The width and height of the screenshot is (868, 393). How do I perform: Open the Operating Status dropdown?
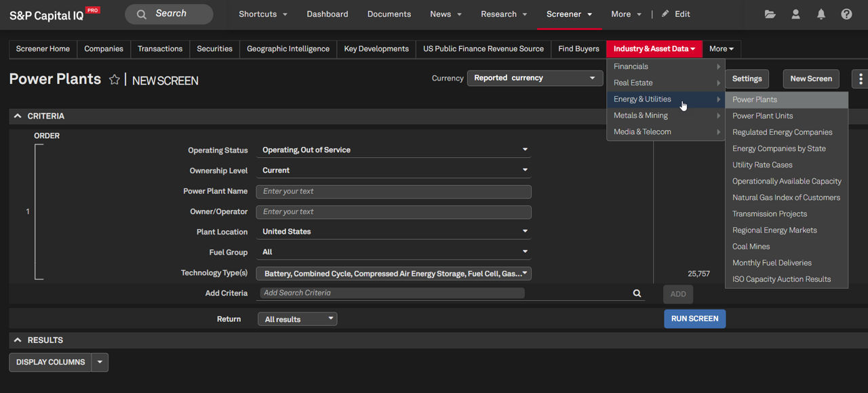pyautogui.click(x=393, y=150)
